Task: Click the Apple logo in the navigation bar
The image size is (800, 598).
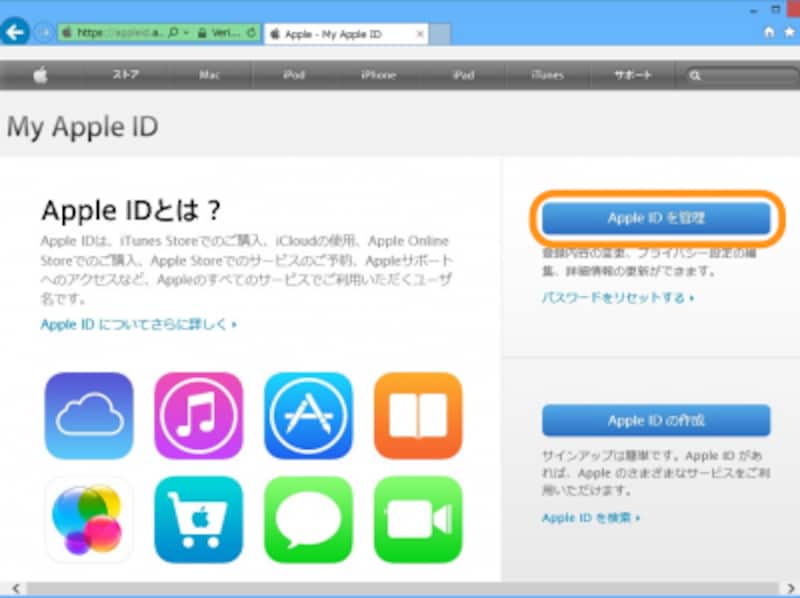Action: pos(42,73)
